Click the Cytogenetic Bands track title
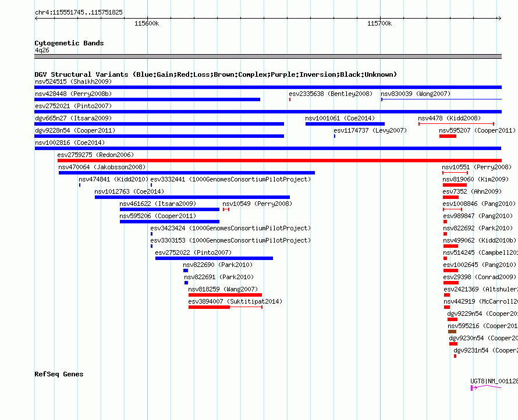This screenshot has height=420, width=518. point(69,43)
